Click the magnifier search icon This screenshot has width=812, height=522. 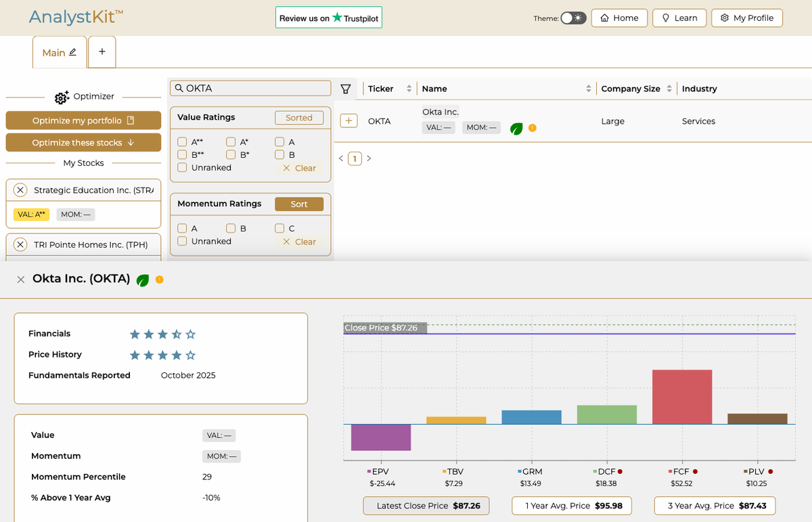click(x=179, y=88)
